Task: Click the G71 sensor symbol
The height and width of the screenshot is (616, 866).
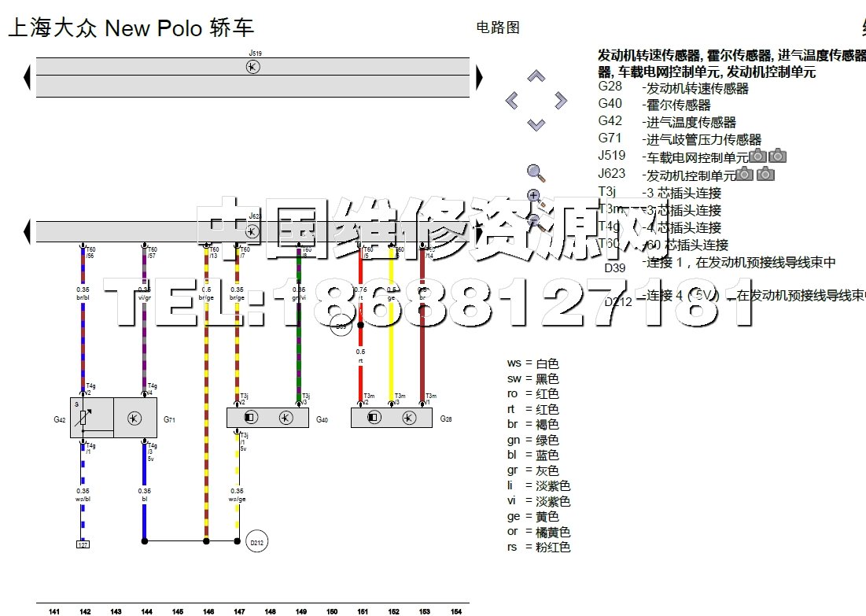Action: (135, 419)
